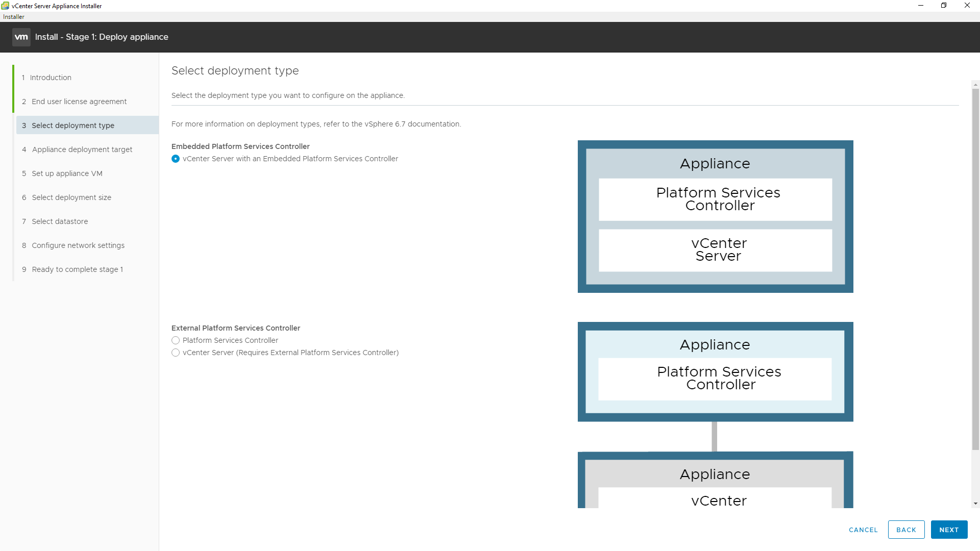Select vCenter Server with Embedded PSC radio
This screenshot has width=980, height=551.
[x=176, y=159]
